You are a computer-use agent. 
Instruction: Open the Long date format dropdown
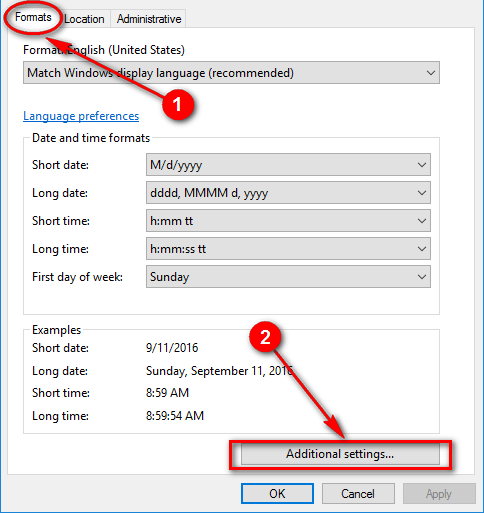tap(288, 193)
